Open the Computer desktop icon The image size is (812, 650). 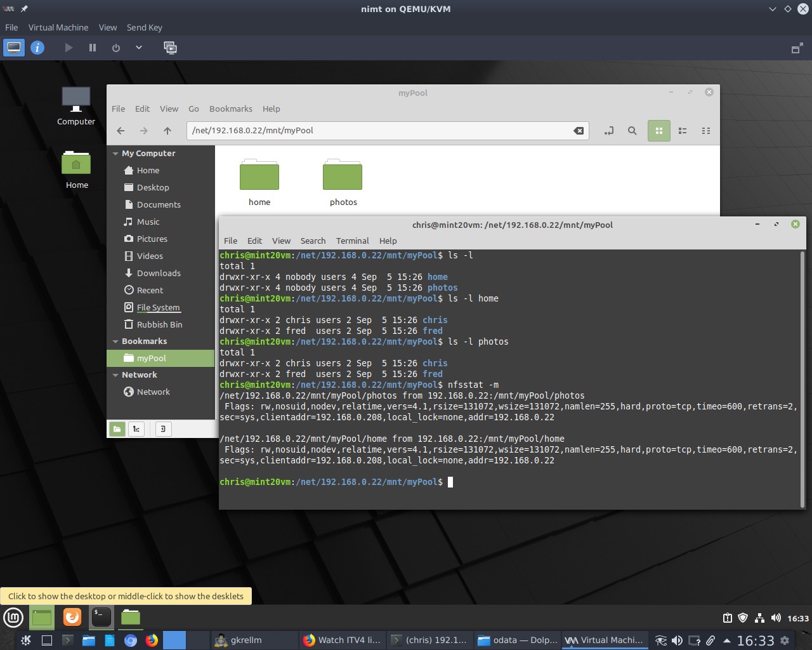click(76, 106)
